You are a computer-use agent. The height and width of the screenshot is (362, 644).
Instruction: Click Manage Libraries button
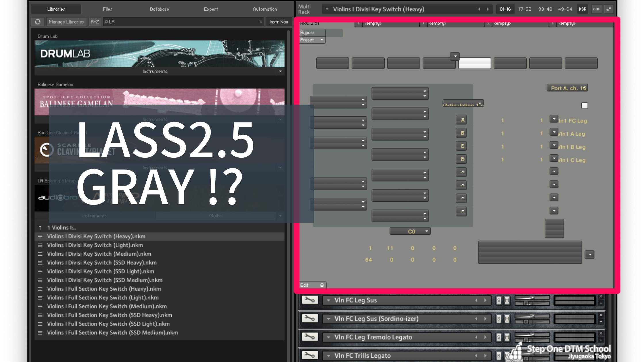point(66,22)
